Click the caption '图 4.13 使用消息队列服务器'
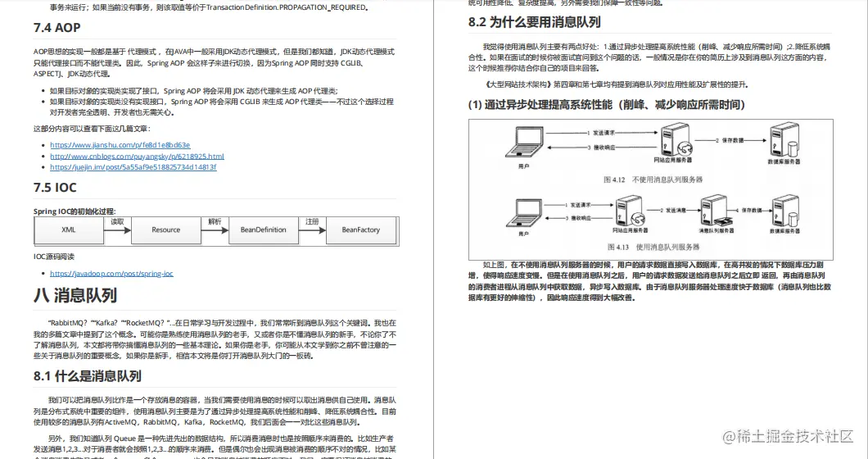This screenshot has height=459, width=868. tap(653, 247)
